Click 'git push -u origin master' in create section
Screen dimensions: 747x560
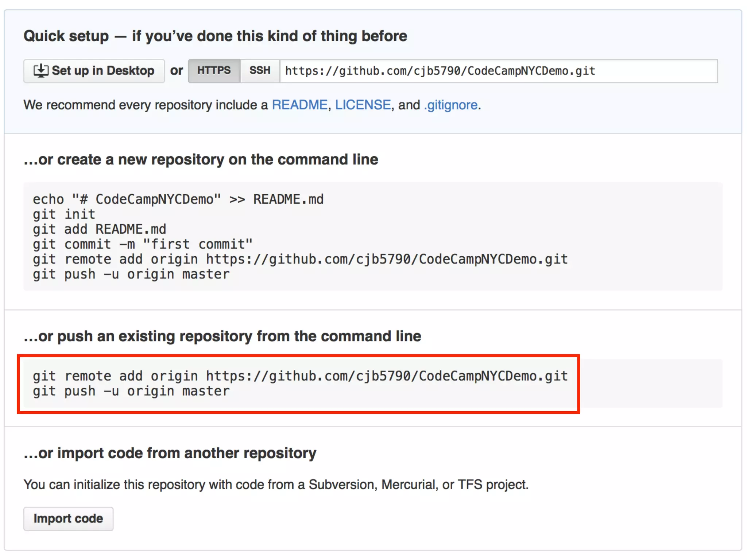(131, 274)
